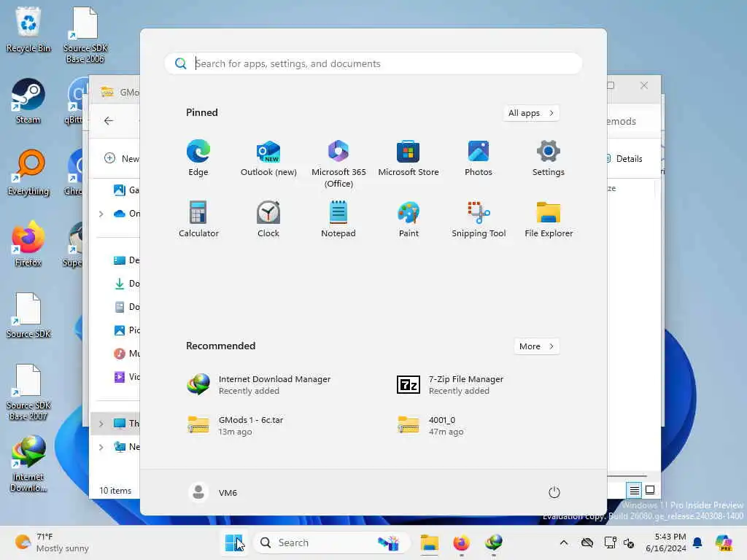The height and width of the screenshot is (560, 747).
Task: Expand Network node in Explorer sidebar
Action: [x=101, y=447]
